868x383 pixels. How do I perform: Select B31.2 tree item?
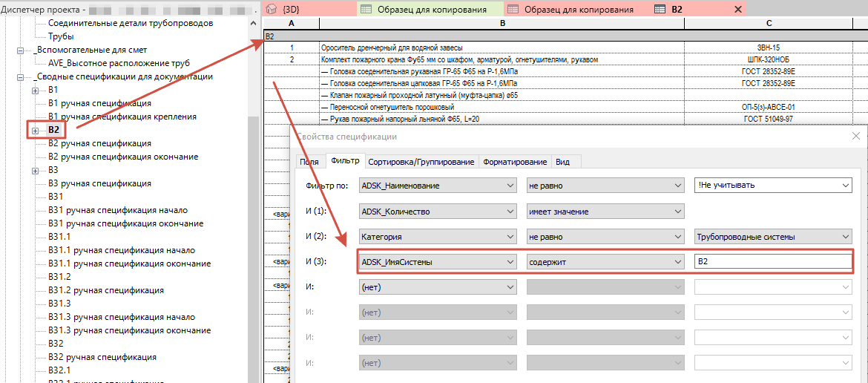59,277
